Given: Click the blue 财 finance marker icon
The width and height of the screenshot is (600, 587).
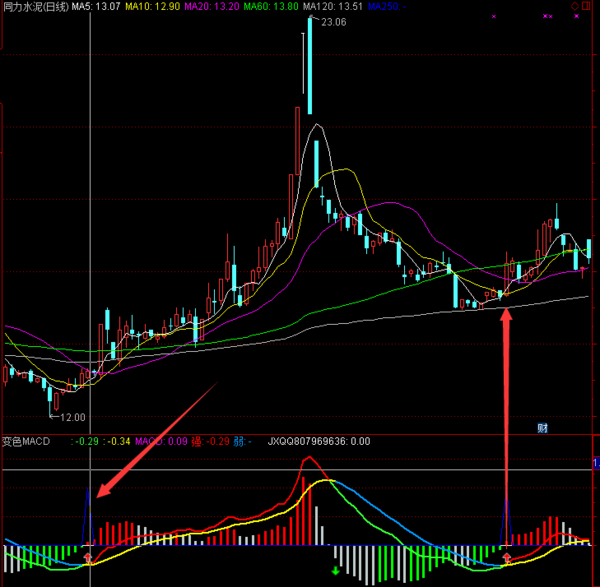Looking at the screenshot, I should pos(541,427).
